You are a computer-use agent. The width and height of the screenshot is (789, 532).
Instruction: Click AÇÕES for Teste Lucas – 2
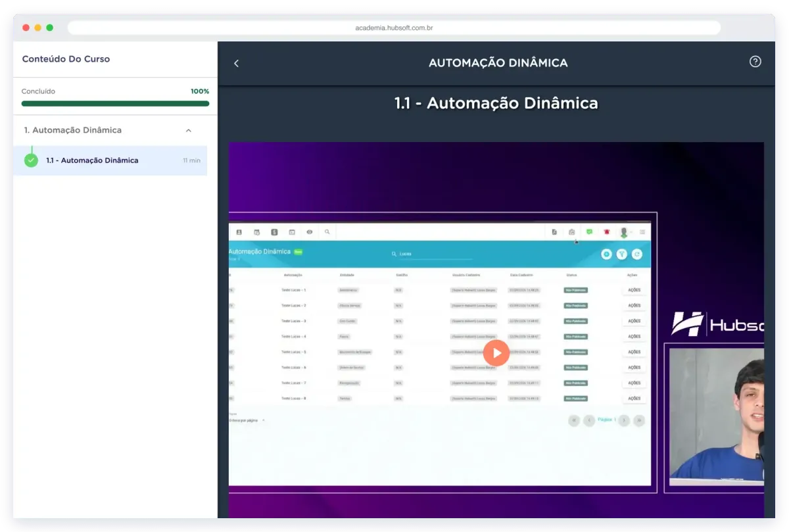click(634, 306)
